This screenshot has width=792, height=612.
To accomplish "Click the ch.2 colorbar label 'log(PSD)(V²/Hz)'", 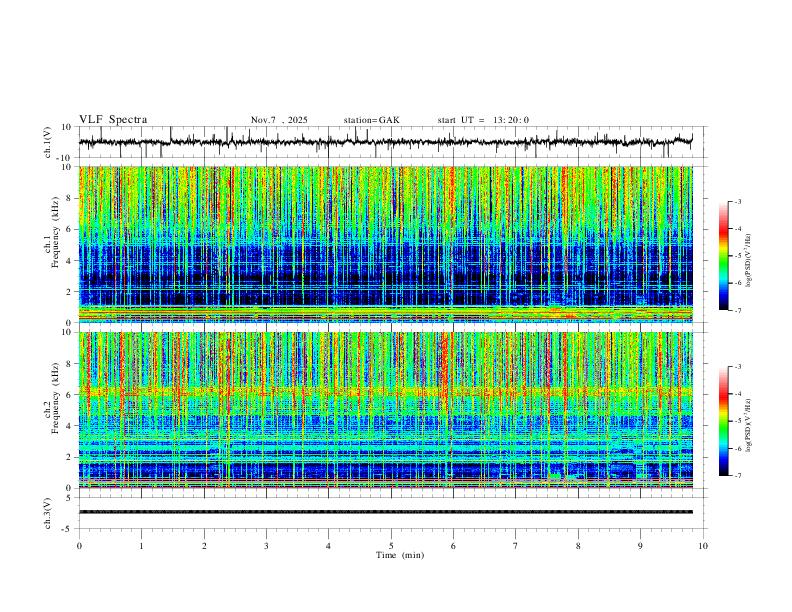I will pyautogui.click(x=749, y=425).
